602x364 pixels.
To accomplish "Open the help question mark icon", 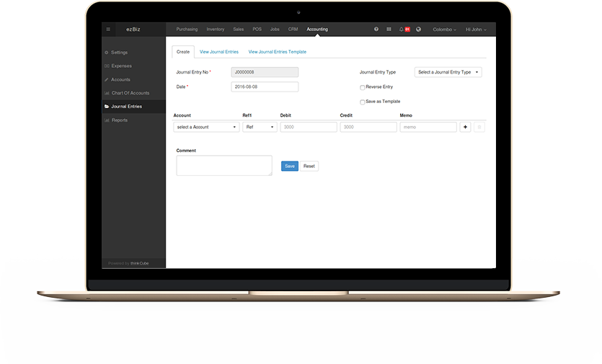I will [x=376, y=29].
